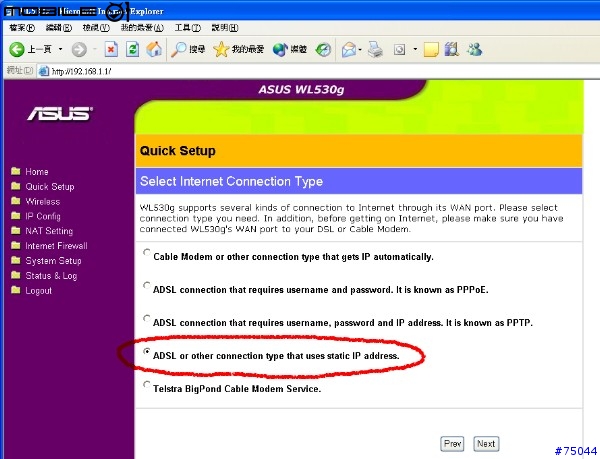Click the Mail envelope toolbar icon
600x459 pixels.
coord(349,49)
